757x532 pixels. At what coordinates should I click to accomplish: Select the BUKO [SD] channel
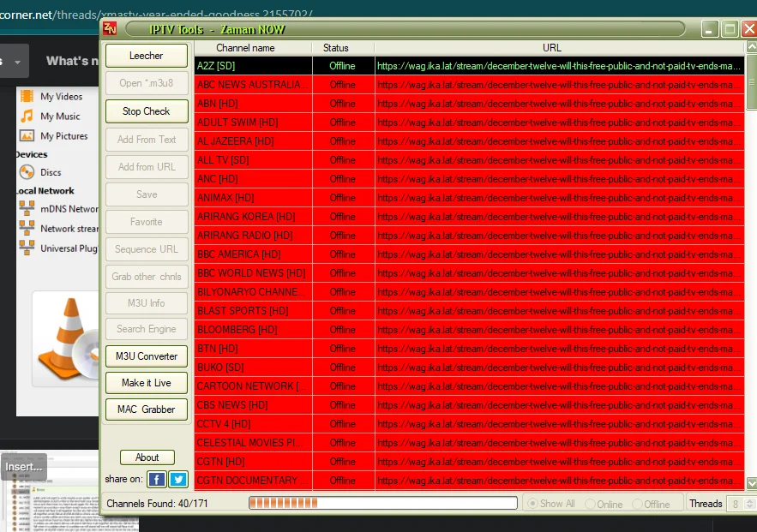(469, 368)
